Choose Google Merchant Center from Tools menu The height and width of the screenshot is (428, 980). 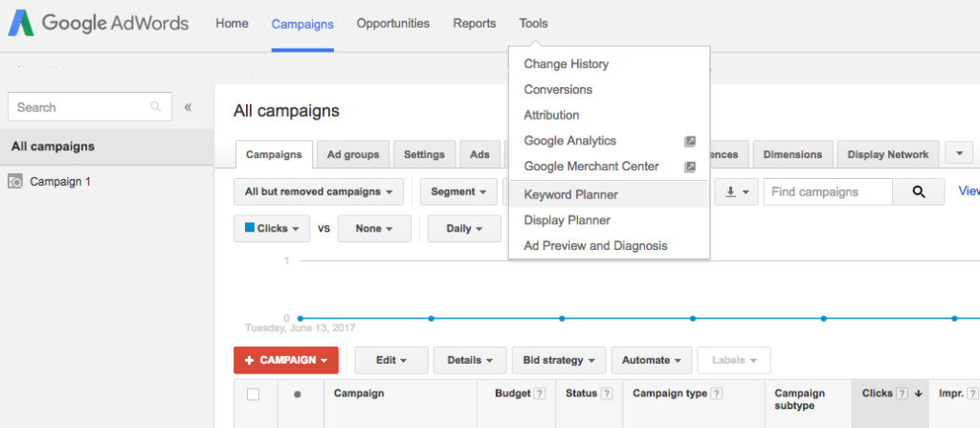tap(610, 167)
